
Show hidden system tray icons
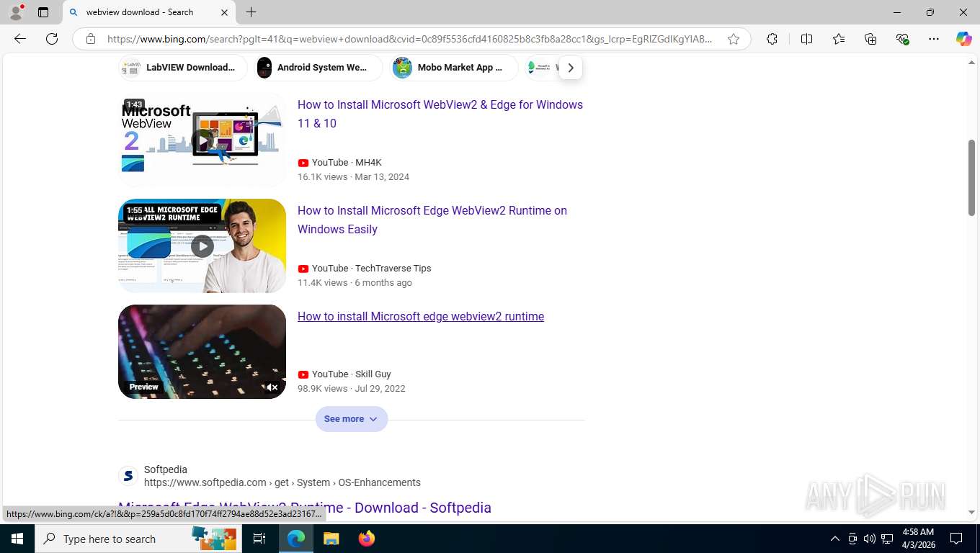835,539
